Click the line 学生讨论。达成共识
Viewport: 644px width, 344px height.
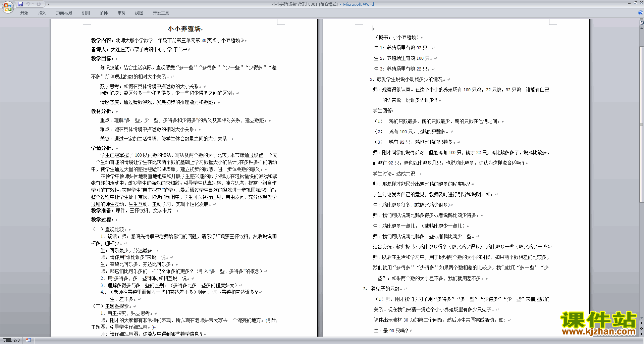(396, 174)
